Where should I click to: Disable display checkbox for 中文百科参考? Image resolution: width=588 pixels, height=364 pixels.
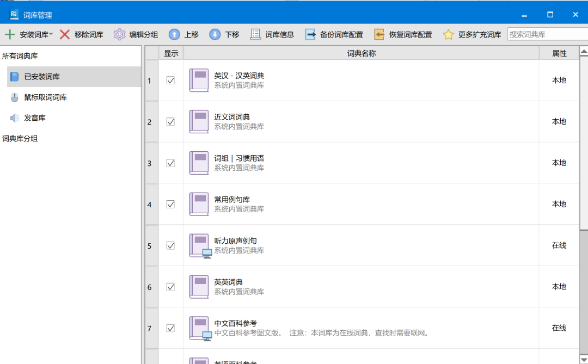click(x=170, y=328)
